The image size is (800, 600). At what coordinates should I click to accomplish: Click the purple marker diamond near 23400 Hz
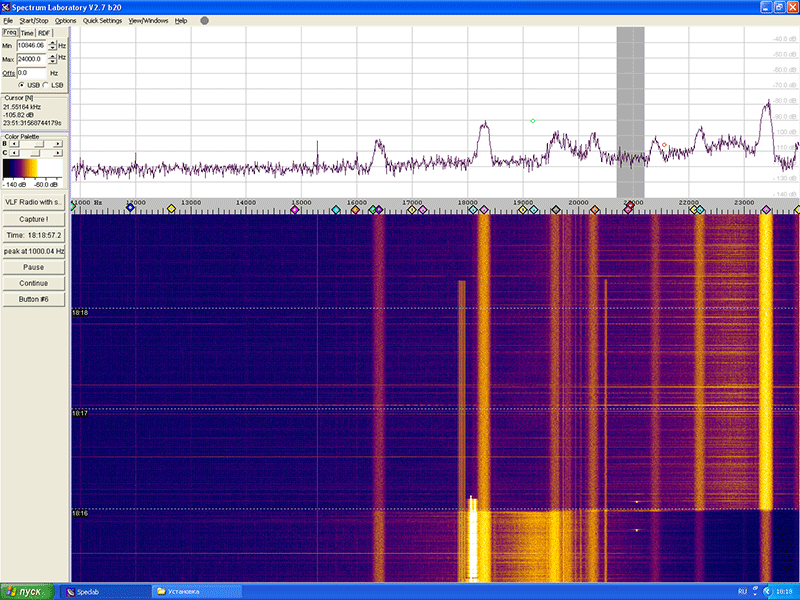point(766,209)
